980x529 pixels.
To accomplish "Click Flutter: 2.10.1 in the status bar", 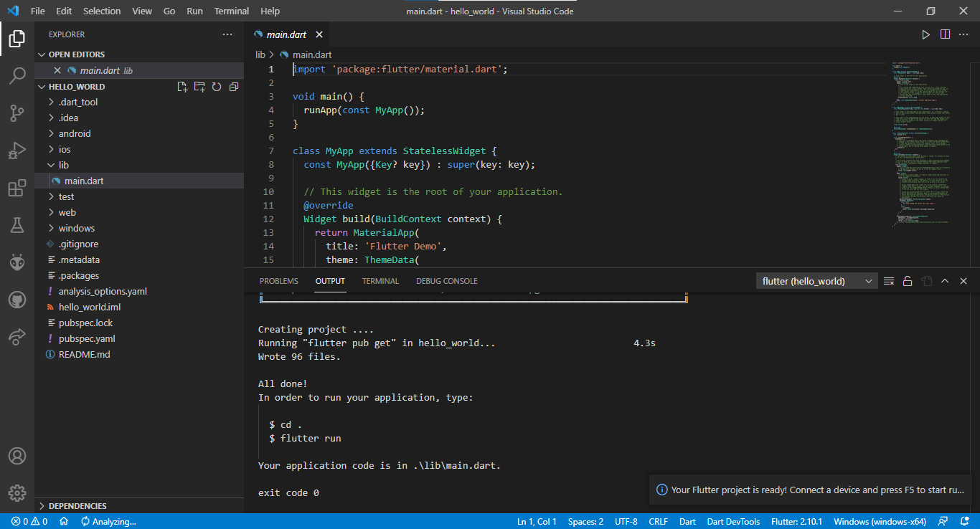I will [x=796, y=521].
